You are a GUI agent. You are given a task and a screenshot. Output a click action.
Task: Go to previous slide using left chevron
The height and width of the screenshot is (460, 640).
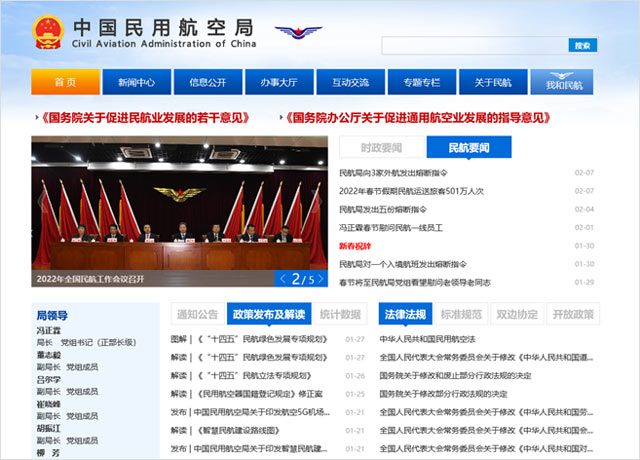(x=283, y=279)
